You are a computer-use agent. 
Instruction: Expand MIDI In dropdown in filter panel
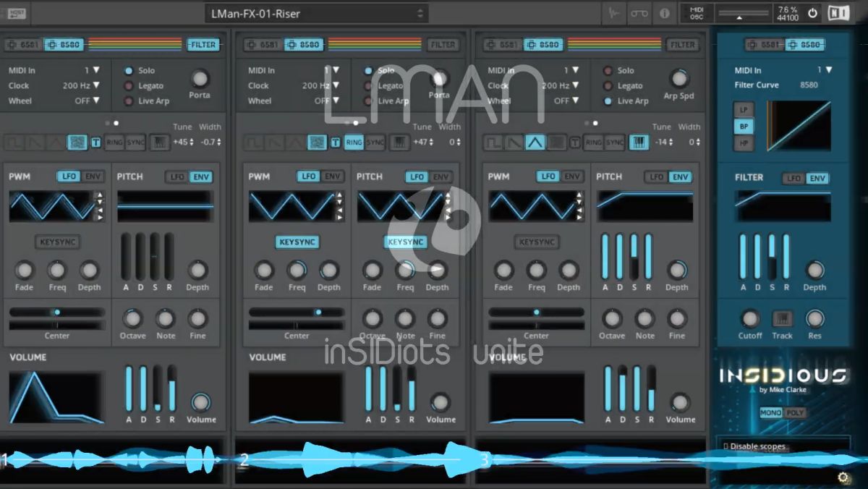tap(824, 70)
